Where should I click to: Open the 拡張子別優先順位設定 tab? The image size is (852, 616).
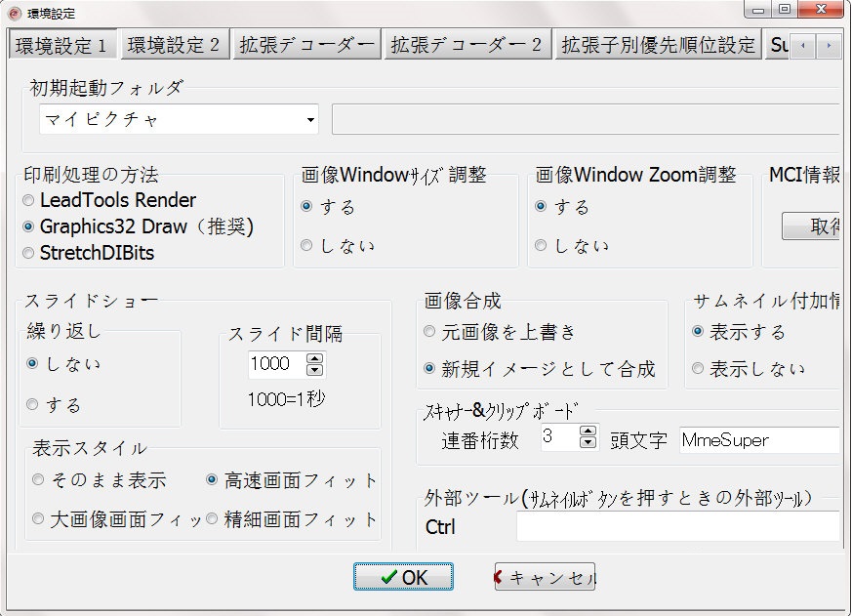tap(658, 45)
